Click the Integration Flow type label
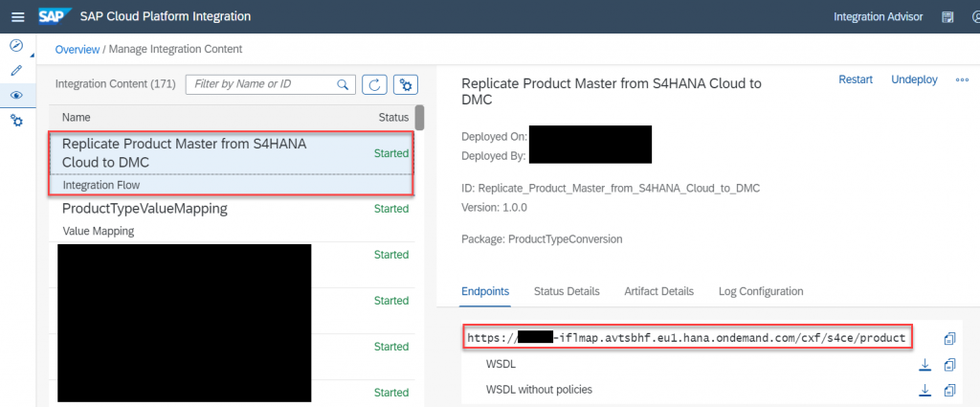This screenshot has height=407, width=980. (101, 185)
